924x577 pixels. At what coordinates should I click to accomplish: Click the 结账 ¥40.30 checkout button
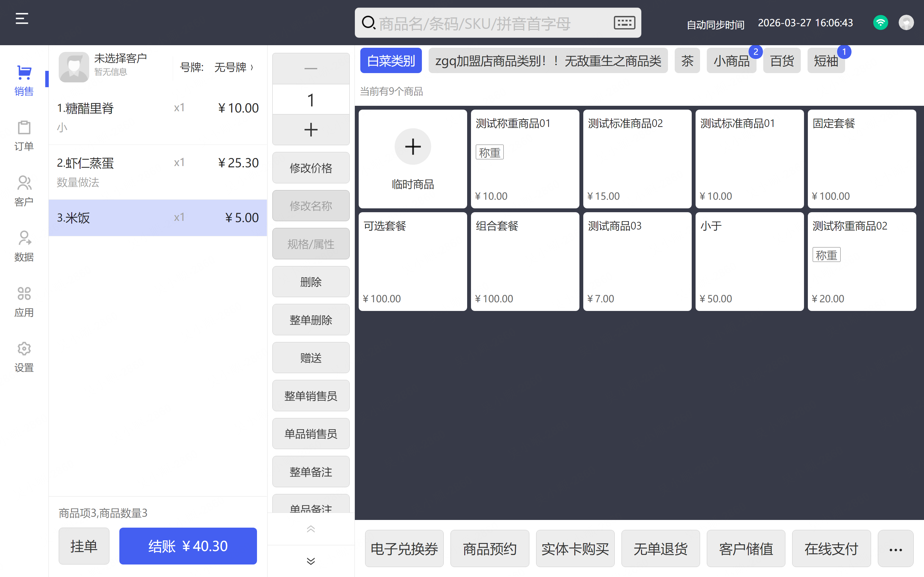pyautogui.click(x=188, y=546)
